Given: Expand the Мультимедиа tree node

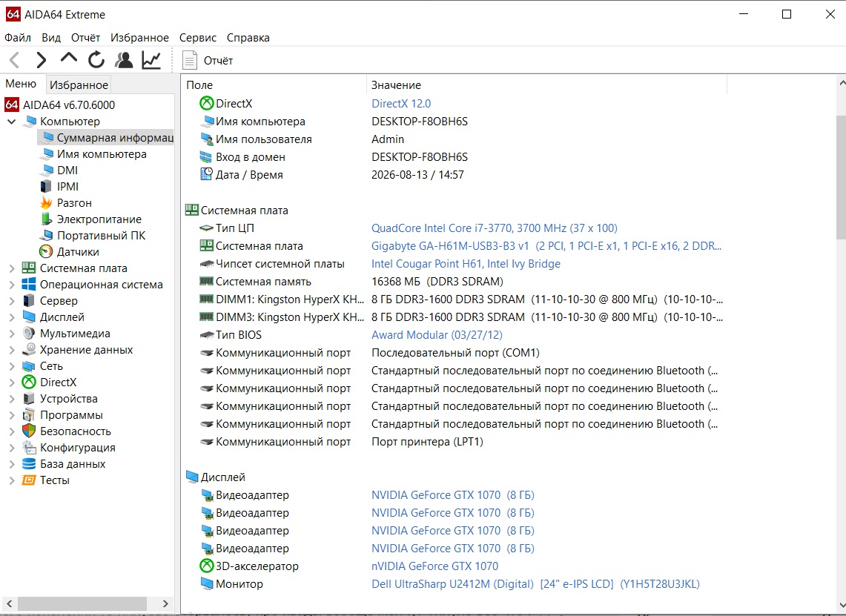Looking at the screenshot, I should point(11,334).
